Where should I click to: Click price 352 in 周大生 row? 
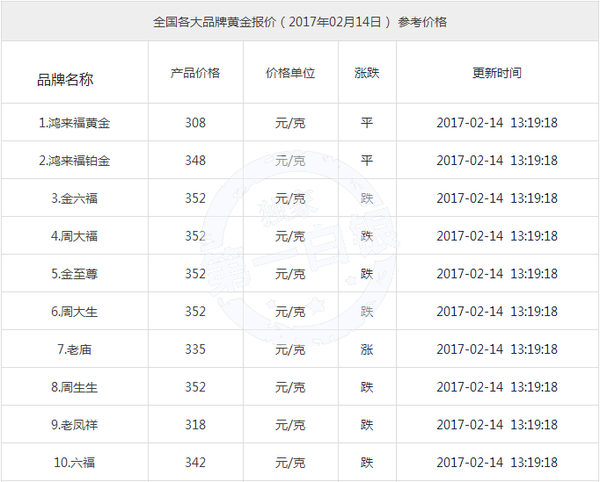pos(195,311)
